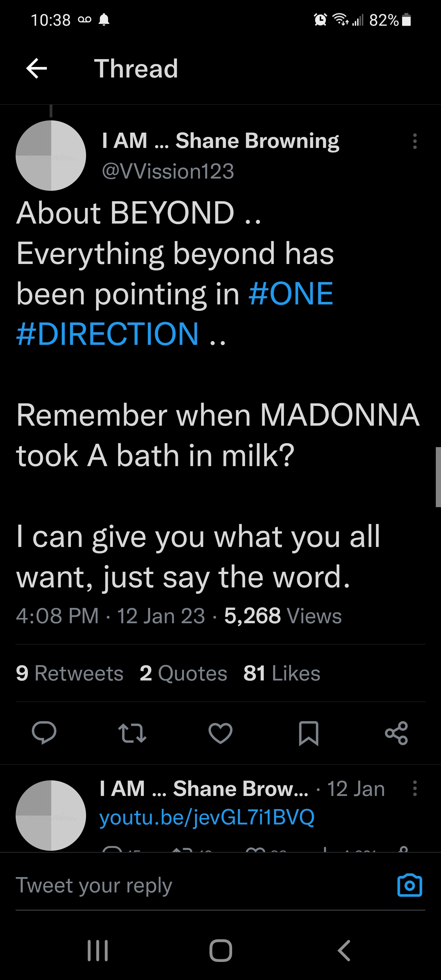This screenshot has height=980, width=441.
Task: Open the reply tweet's three-dot menu
Action: (x=415, y=788)
